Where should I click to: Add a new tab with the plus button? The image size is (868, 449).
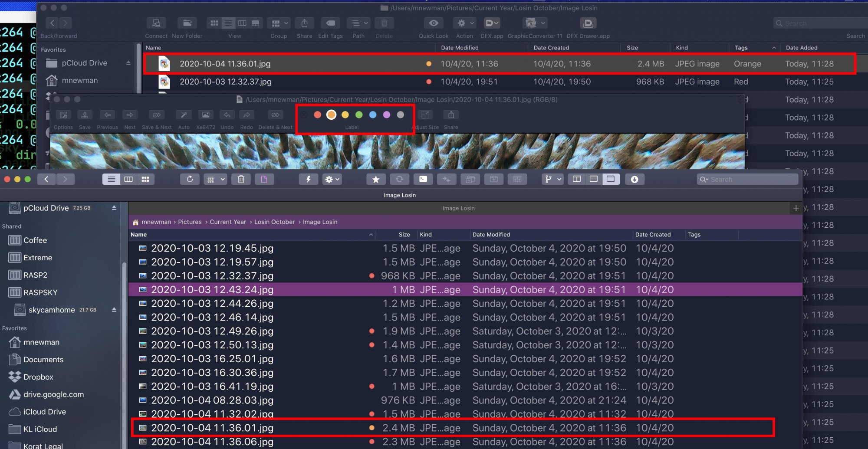[796, 208]
